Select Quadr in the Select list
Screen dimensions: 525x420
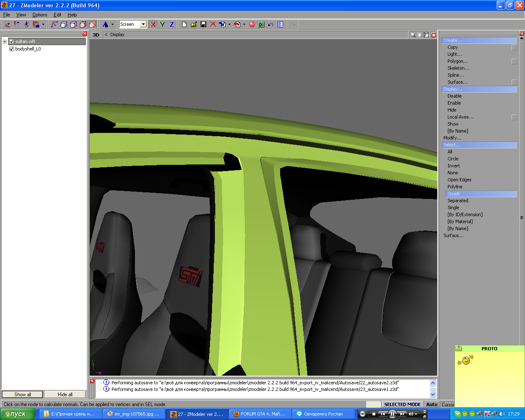(454, 194)
